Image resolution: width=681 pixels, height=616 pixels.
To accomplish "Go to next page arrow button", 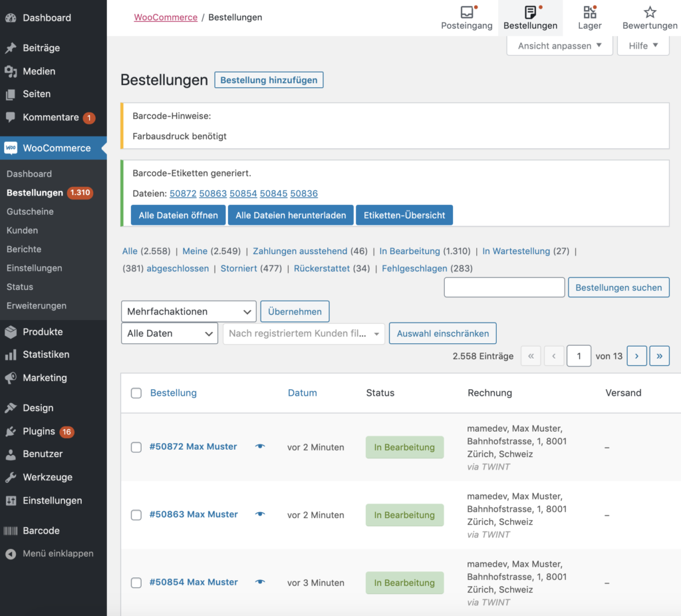I will (636, 356).
